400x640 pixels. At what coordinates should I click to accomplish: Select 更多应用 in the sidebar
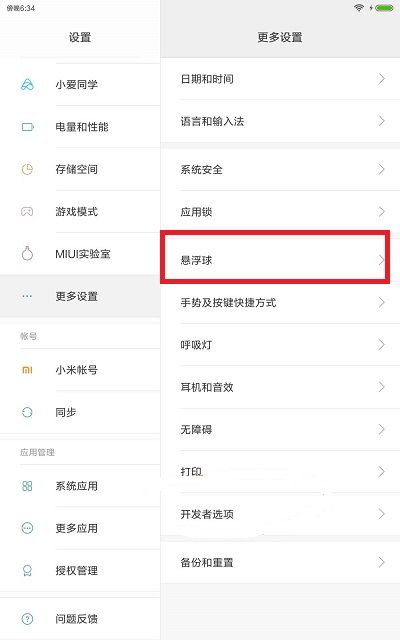click(80, 528)
